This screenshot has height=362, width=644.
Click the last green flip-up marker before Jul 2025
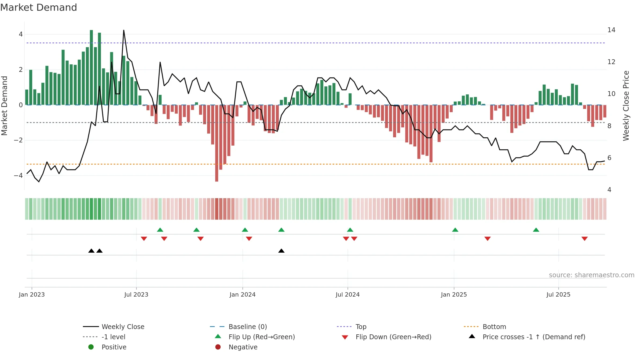(536, 230)
